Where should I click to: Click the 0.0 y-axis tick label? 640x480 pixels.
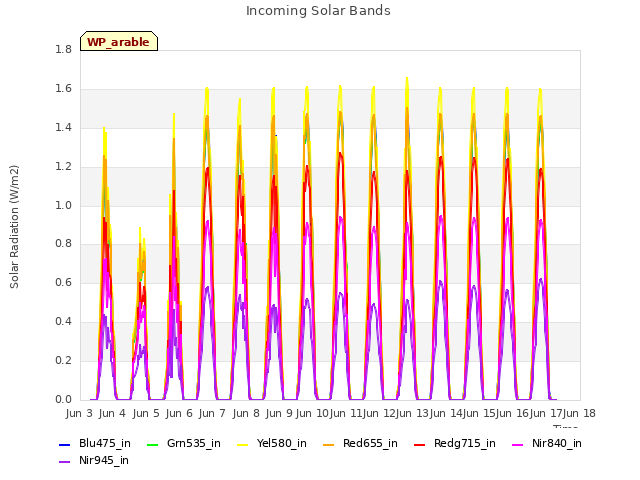pos(63,400)
